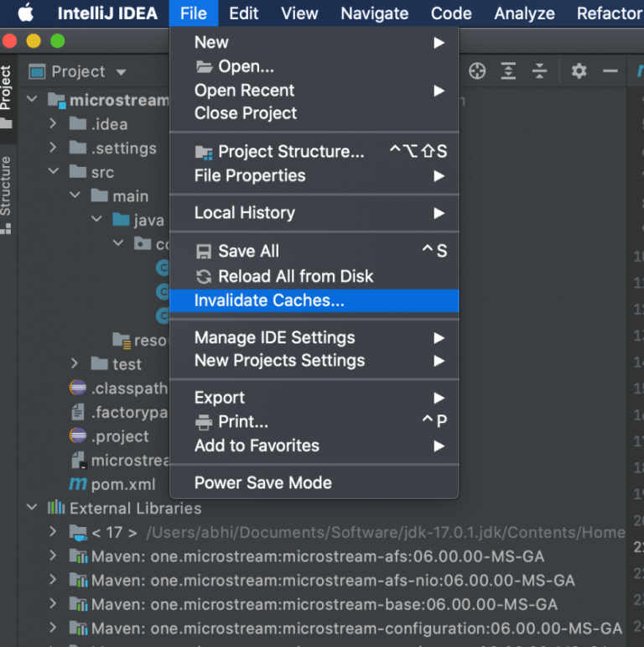
Task: Click the test folder icon
Action: (99, 363)
